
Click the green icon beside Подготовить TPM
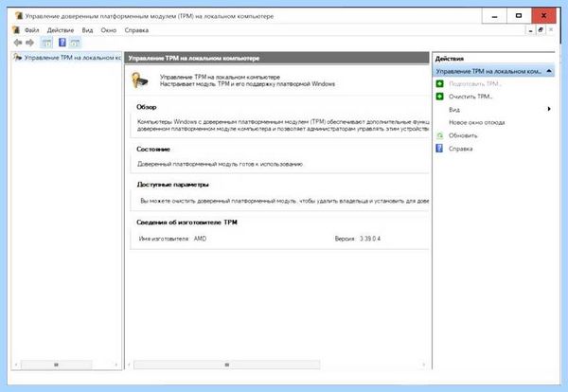[439, 83]
